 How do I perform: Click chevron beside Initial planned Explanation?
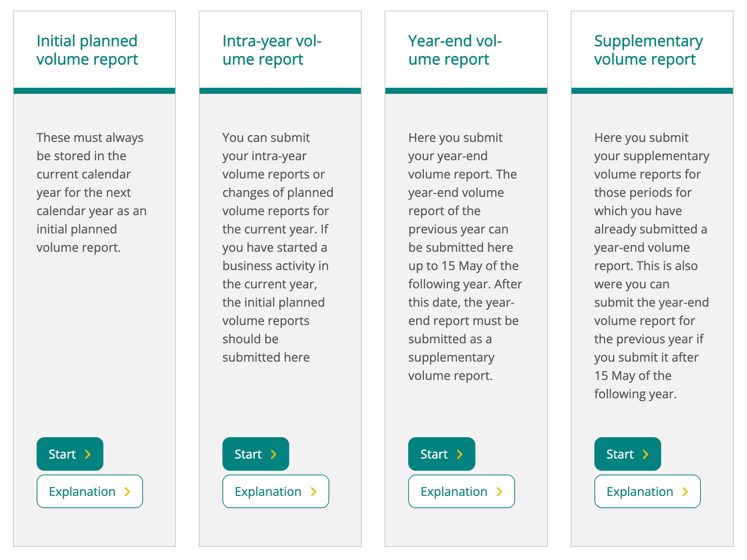pyautogui.click(x=127, y=492)
